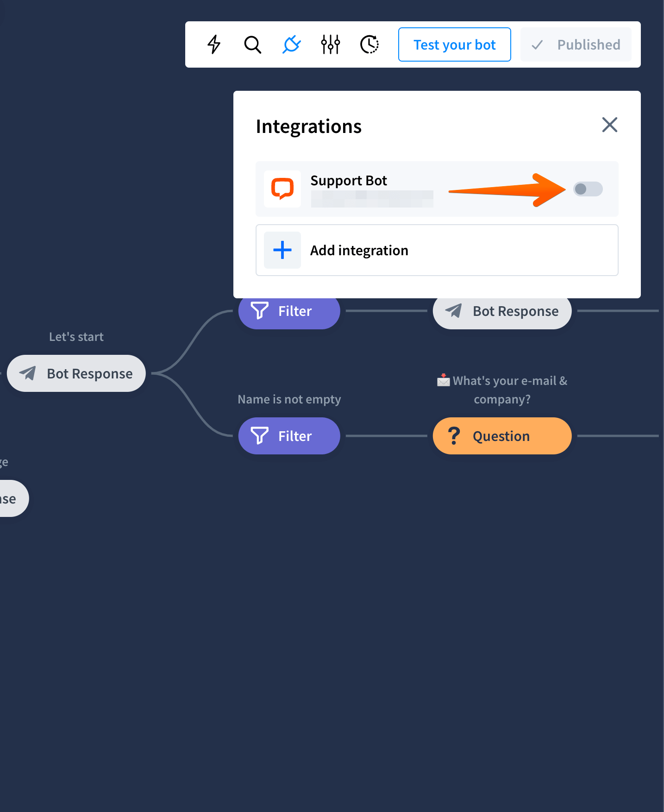Open settings via sliders icon
Screen dimensions: 664x812
pos(331,44)
